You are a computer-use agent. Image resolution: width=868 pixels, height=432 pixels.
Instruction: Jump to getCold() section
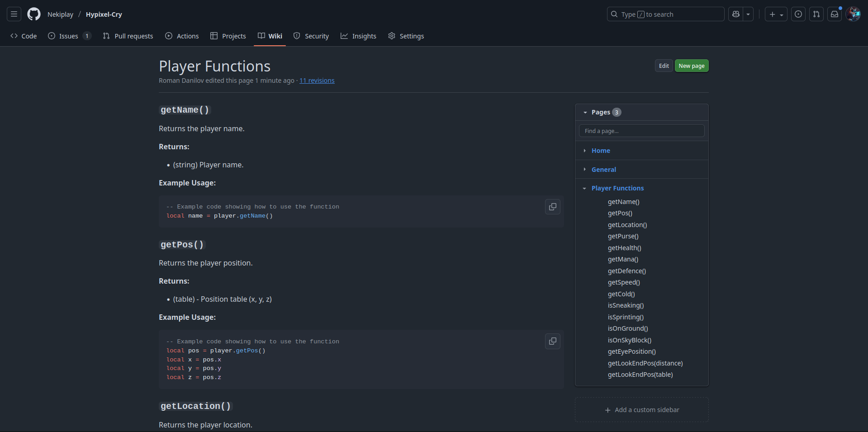pos(621,294)
